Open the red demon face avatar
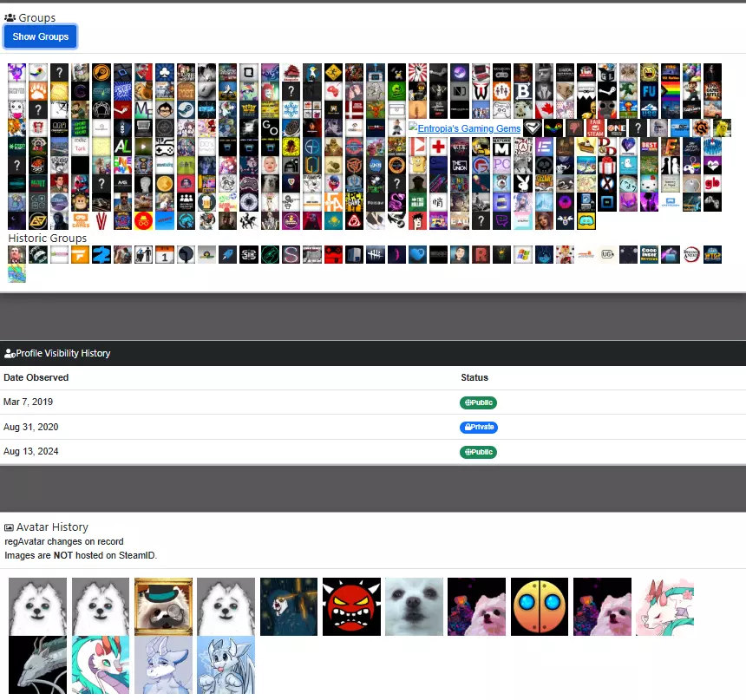This screenshot has width=746, height=700. (x=351, y=606)
